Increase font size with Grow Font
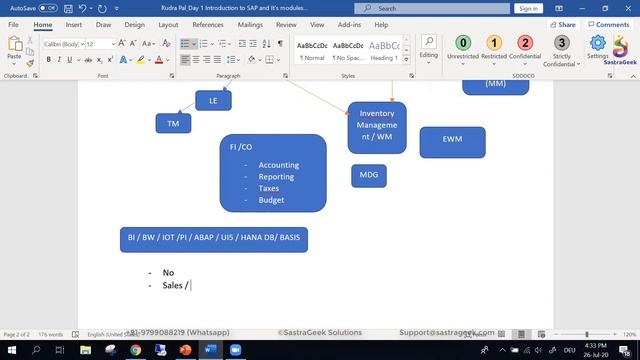Image resolution: width=640 pixels, height=360 pixels. 122,43
